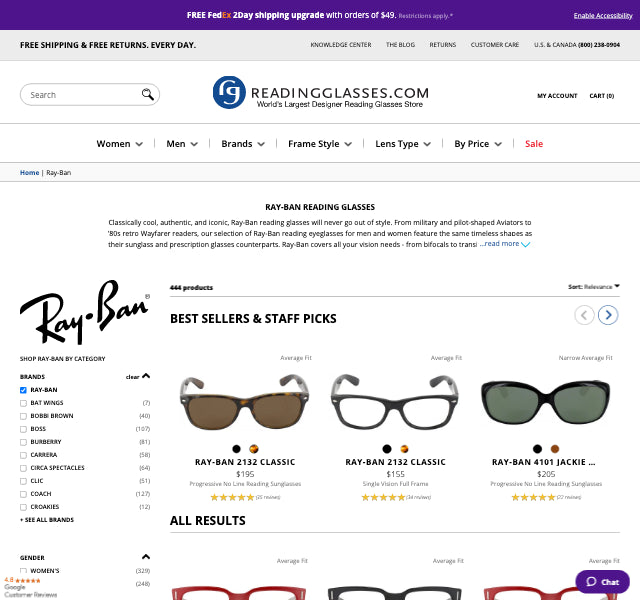
Task: Uncheck the Ray-Ban brand filter
Action: (x=23, y=390)
